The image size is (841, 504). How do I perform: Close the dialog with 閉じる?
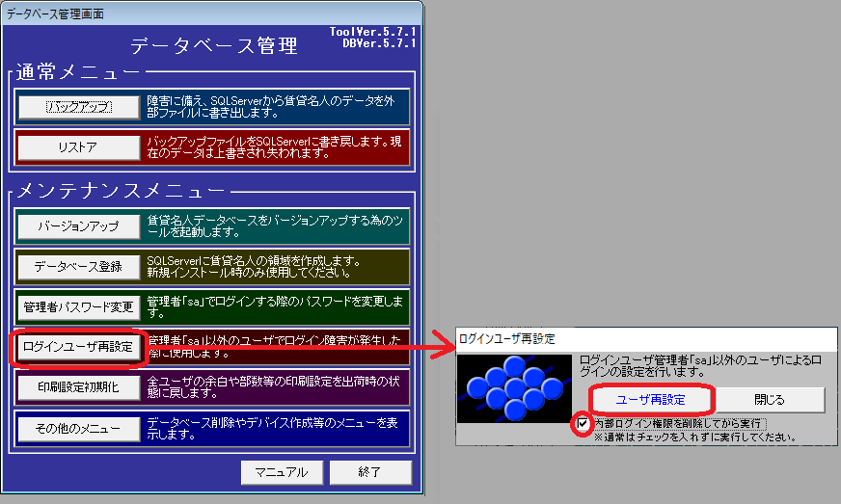coord(770,399)
